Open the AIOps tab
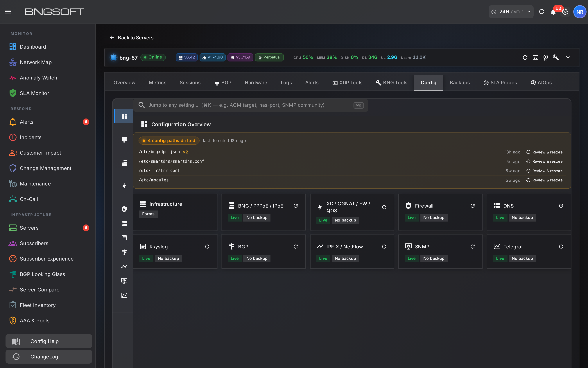 [x=541, y=83]
